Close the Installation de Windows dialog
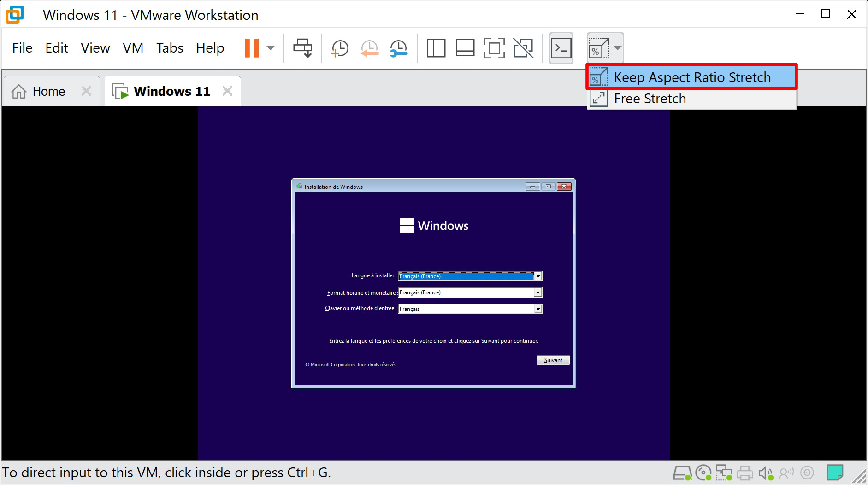Viewport: 868px width, 485px height. click(564, 187)
